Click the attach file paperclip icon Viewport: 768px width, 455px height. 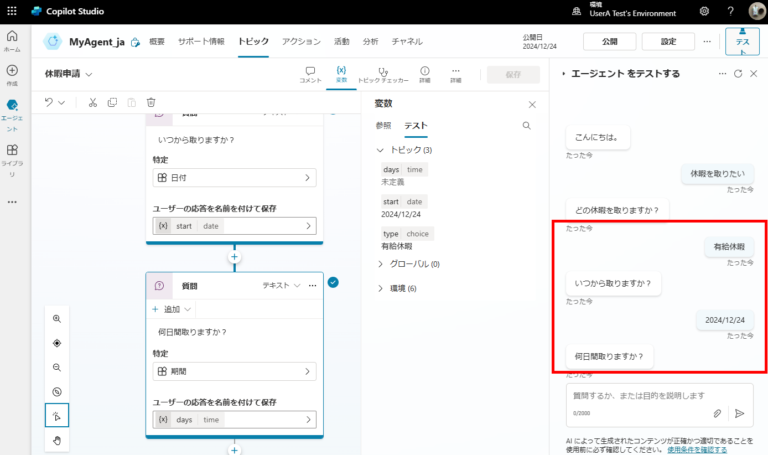coord(717,412)
